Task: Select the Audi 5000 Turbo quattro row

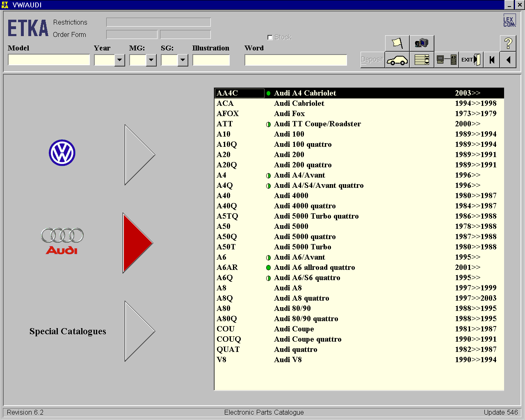Action: point(359,216)
